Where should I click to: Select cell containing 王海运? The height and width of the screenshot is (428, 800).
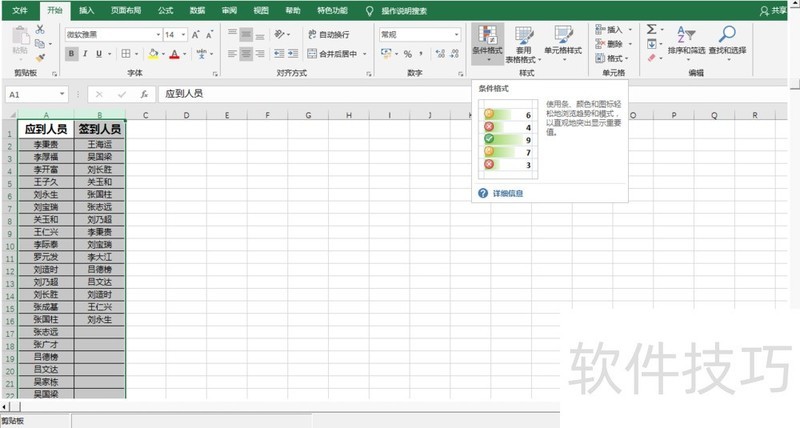(x=100, y=144)
